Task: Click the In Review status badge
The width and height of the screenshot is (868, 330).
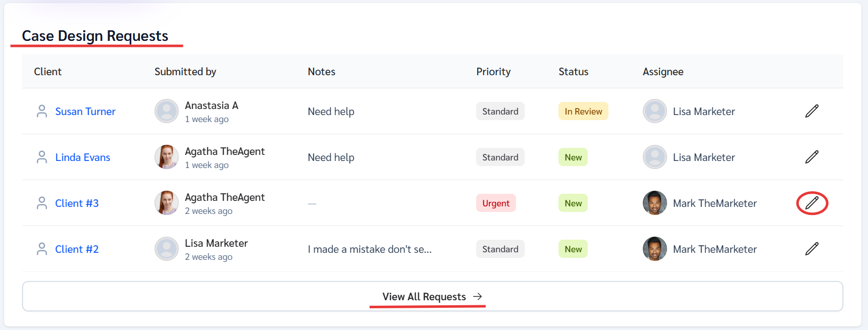Action: pyautogui.click(x=583, y=111)
